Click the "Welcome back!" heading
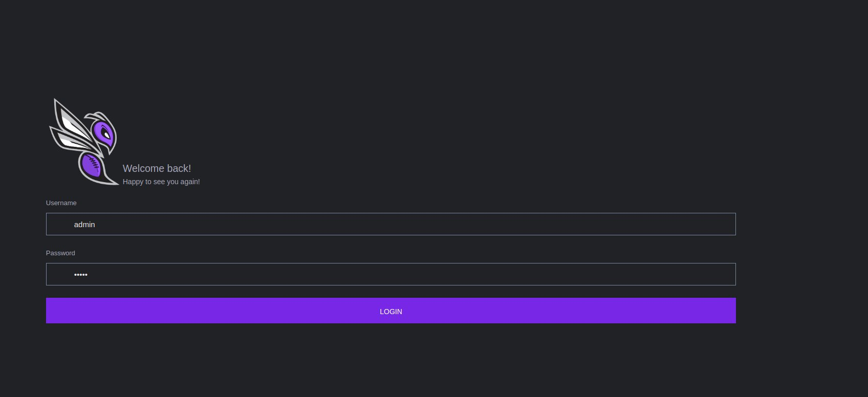This screenshot has width=868, height=397. click(x=157, y=168)
